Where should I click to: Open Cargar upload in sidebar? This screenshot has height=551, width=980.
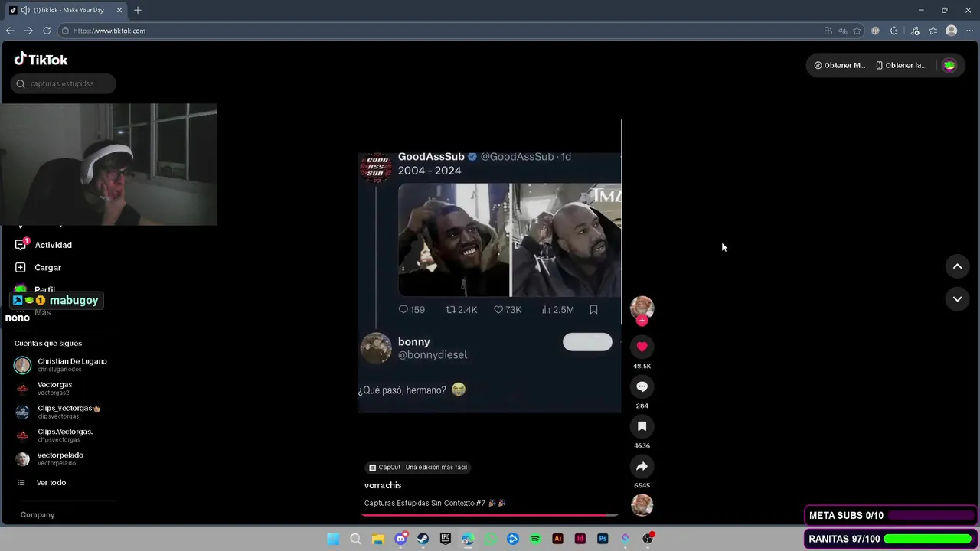(38, 267)
